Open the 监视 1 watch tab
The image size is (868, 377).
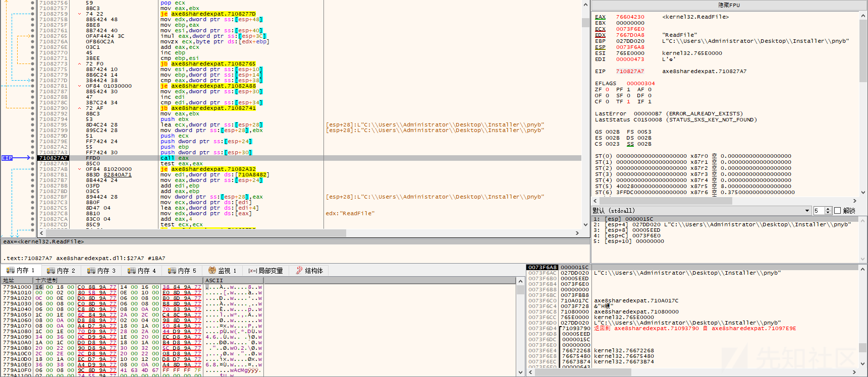point(223,271)
